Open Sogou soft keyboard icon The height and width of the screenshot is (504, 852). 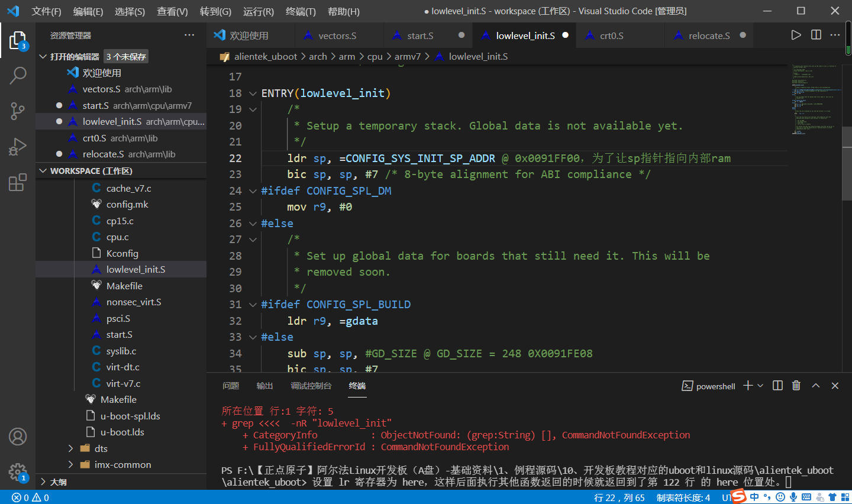[806, 497]
